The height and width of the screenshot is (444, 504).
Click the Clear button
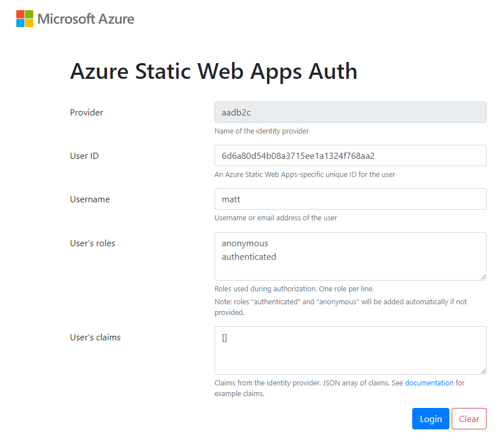click(469, 419)
